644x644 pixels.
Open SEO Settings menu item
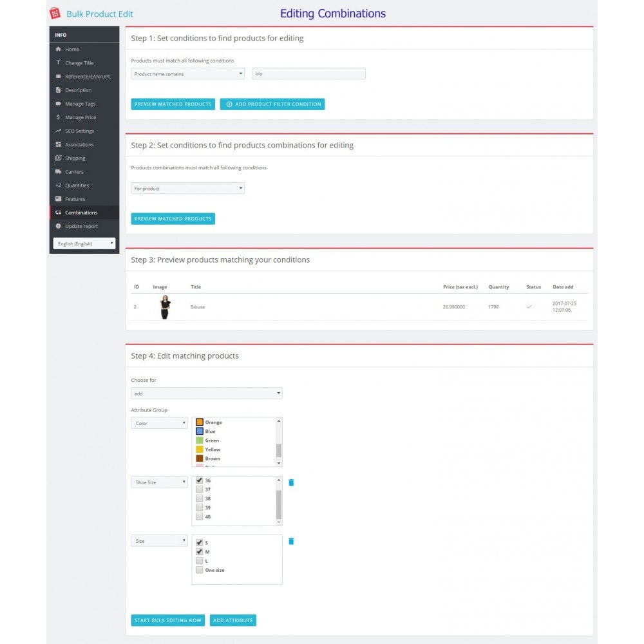pyautogui.click(x=79, y=131)
